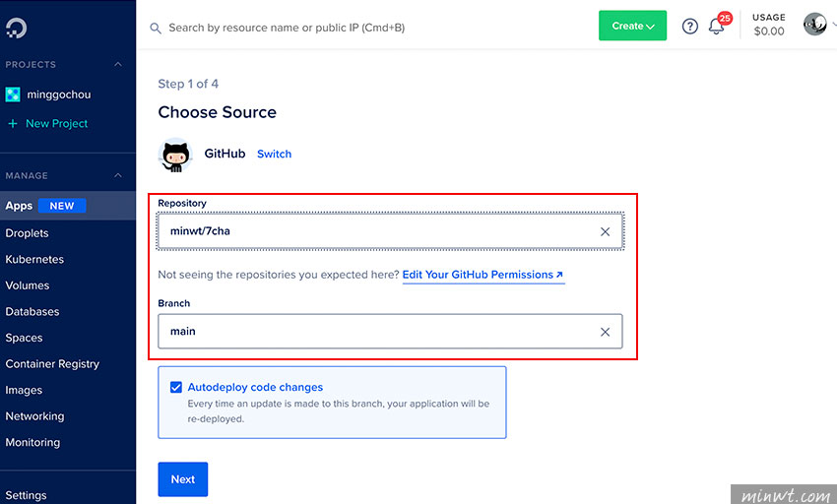
Task: Open Monitoring in the sidebar
Action: point(32,443)
